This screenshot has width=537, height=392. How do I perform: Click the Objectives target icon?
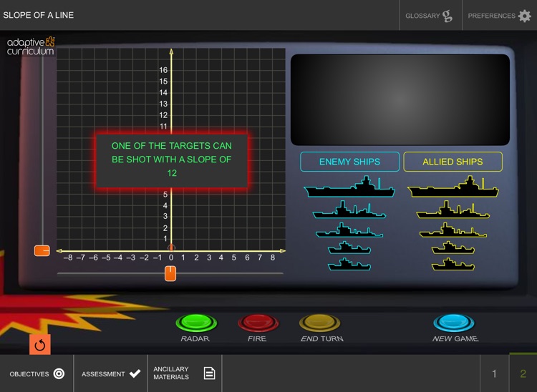click(x=59, y=373)
